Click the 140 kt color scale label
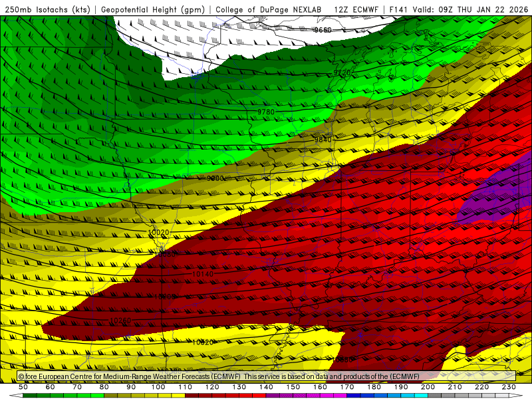This screenshot has height=399, width=532. [267, 387]
